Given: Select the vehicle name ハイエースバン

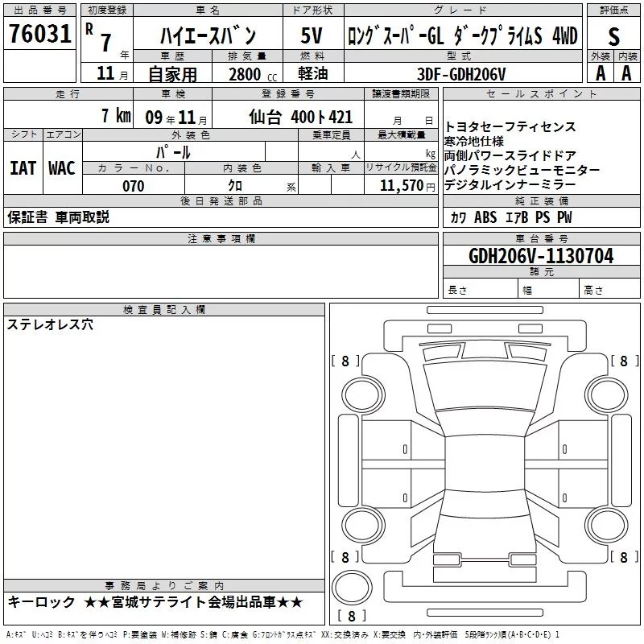Looking at the screenshot, I should (x=206, y=36).
